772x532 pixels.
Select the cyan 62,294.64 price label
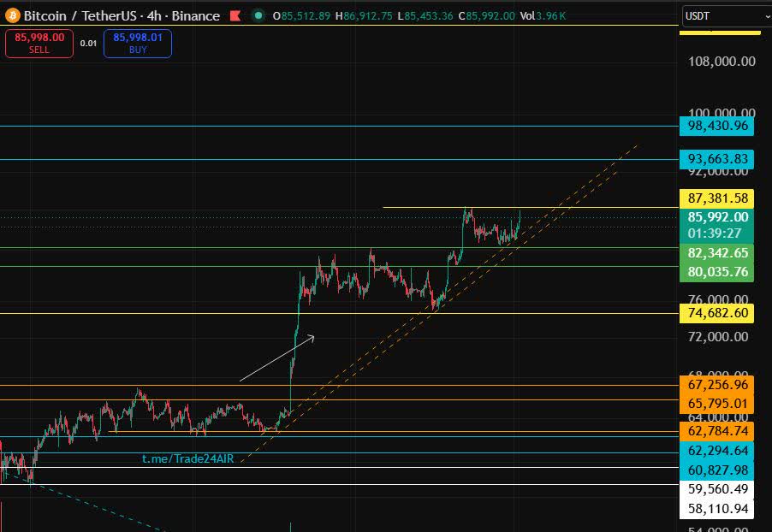[x=716, y=451]
